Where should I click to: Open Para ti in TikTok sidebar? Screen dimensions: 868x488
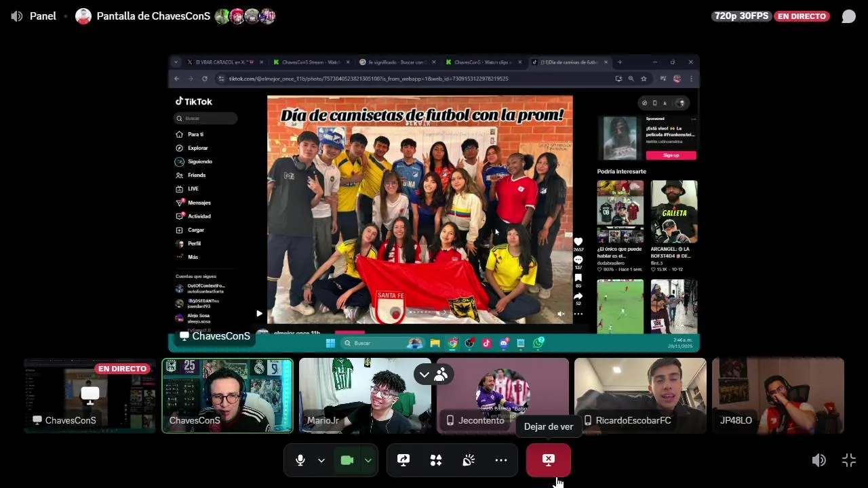195,134
